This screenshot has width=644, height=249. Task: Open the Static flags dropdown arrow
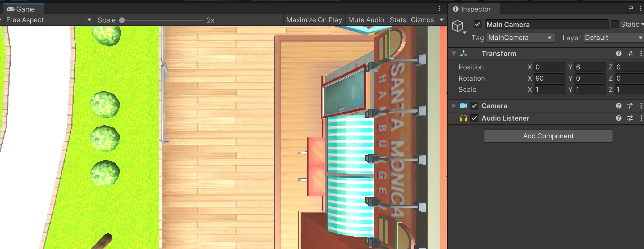[642, 25]
